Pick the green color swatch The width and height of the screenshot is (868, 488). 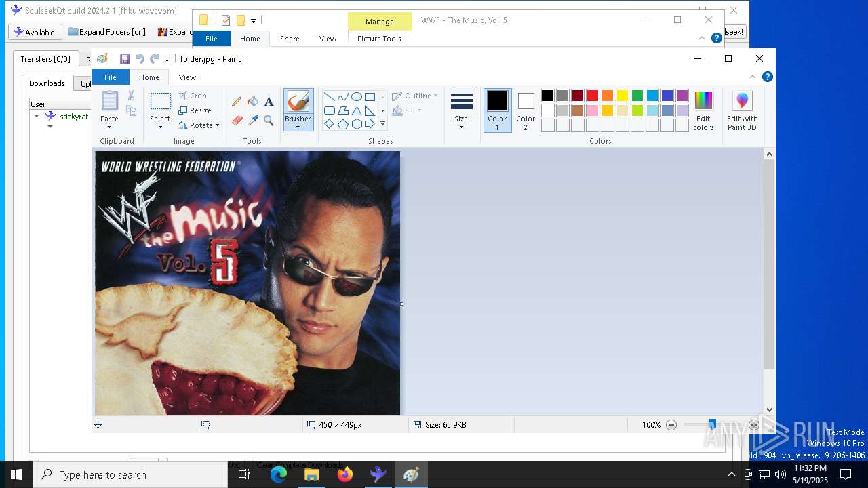637,96
